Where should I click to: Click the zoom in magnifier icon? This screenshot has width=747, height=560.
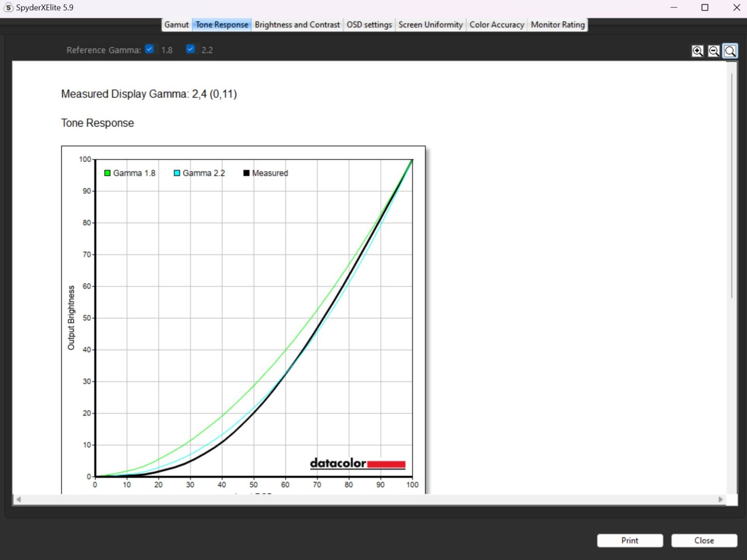tap(698, 51)
